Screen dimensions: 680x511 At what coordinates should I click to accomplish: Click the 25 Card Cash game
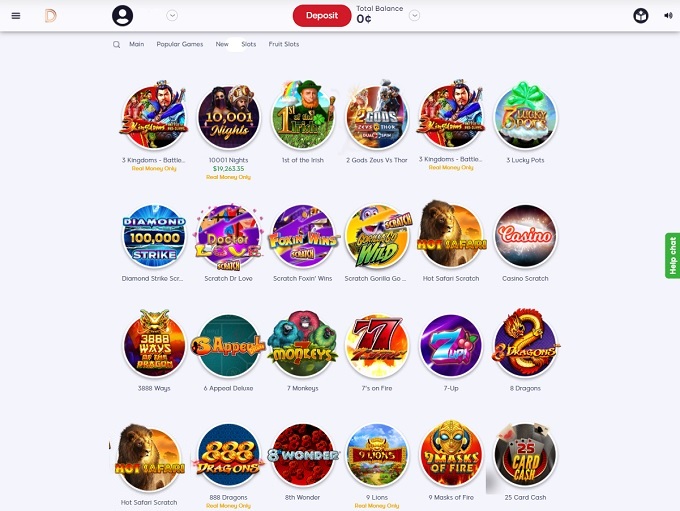tap(525, 455)
